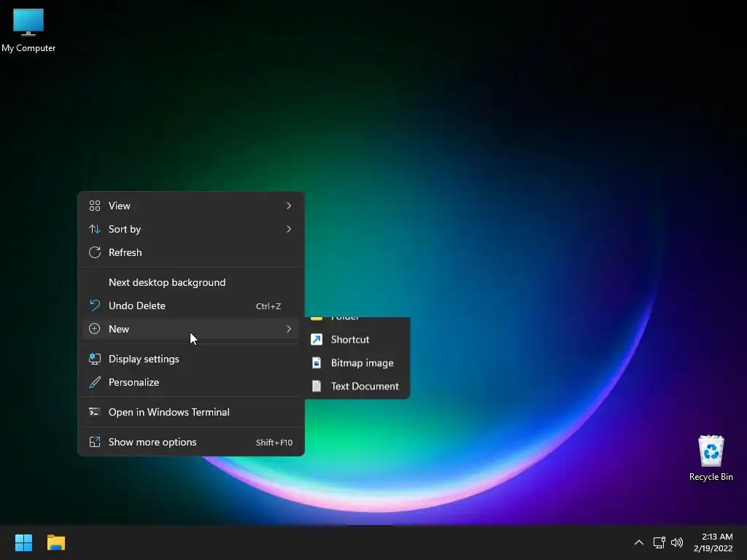Select Show more options entry
This screenshot has width=747, height=560.
click(x=191, y=442)
